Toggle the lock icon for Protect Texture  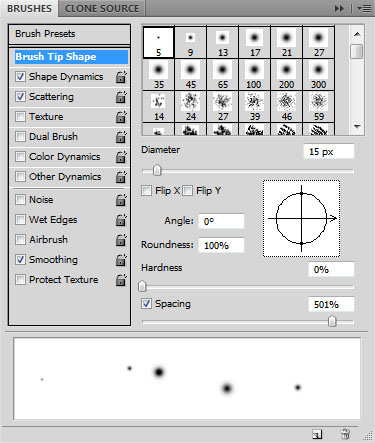121,280
